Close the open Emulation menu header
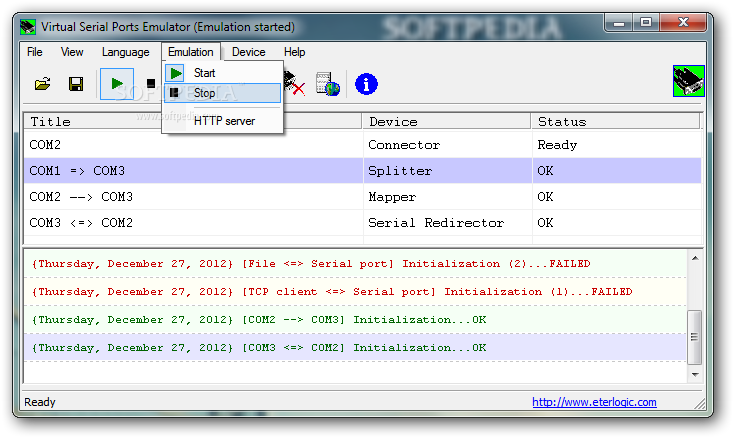This screenshot has width=734, height=438. pyautogui.click(x=191, y=52)
